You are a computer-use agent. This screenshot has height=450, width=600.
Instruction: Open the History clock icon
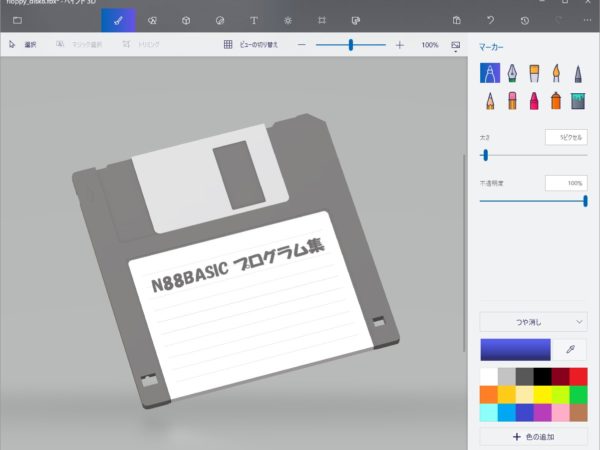click(x=525, y=20)
